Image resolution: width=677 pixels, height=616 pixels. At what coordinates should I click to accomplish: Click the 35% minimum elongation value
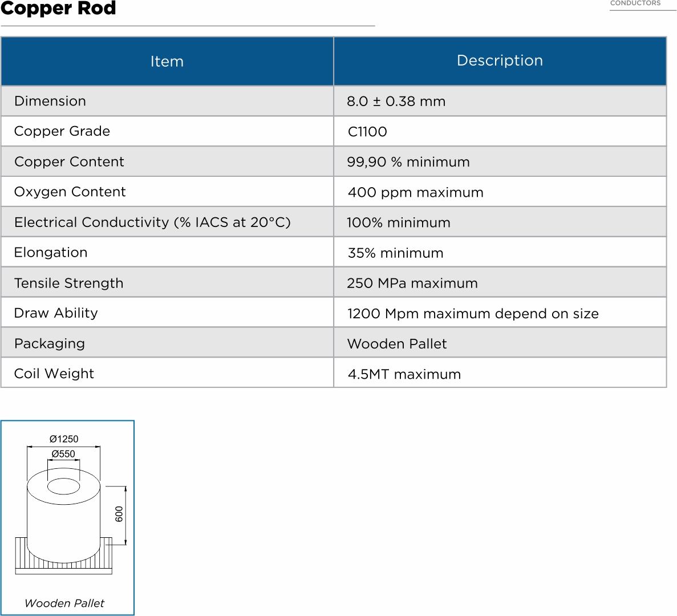point(395,253)
